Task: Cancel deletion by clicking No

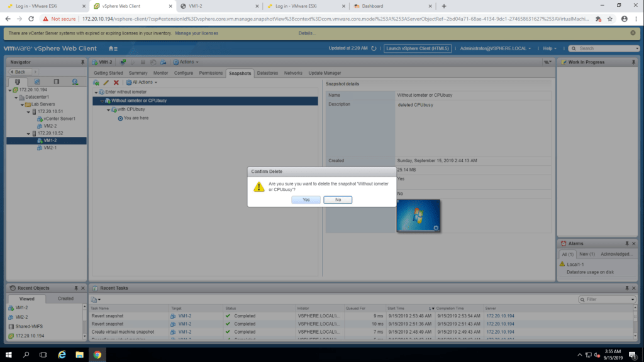Action: click(x=338, y=199)
